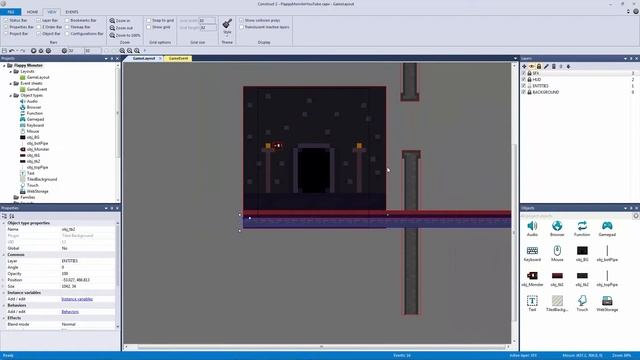Click the pencil rename layer icon

click(546, 66)
